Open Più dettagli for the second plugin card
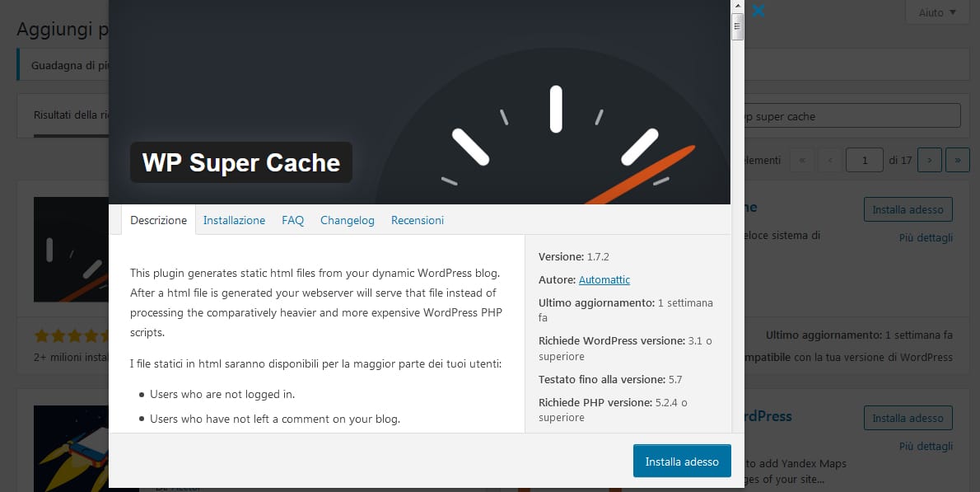980x492 pixels. [x=926, y=446]
